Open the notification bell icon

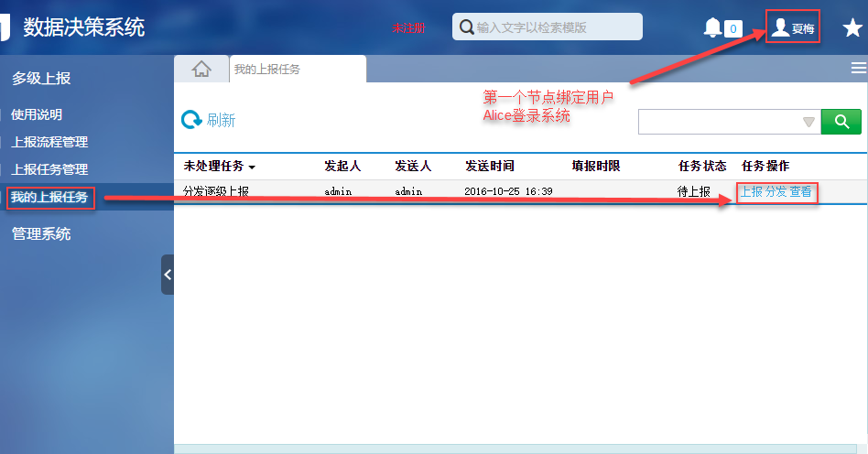pos(712,27)
